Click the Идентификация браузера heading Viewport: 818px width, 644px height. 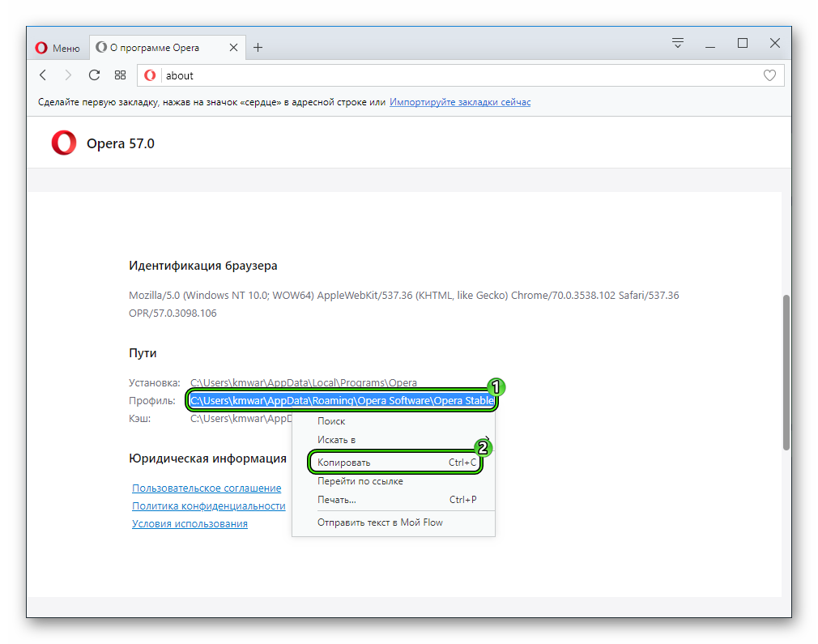click(203, 266)
